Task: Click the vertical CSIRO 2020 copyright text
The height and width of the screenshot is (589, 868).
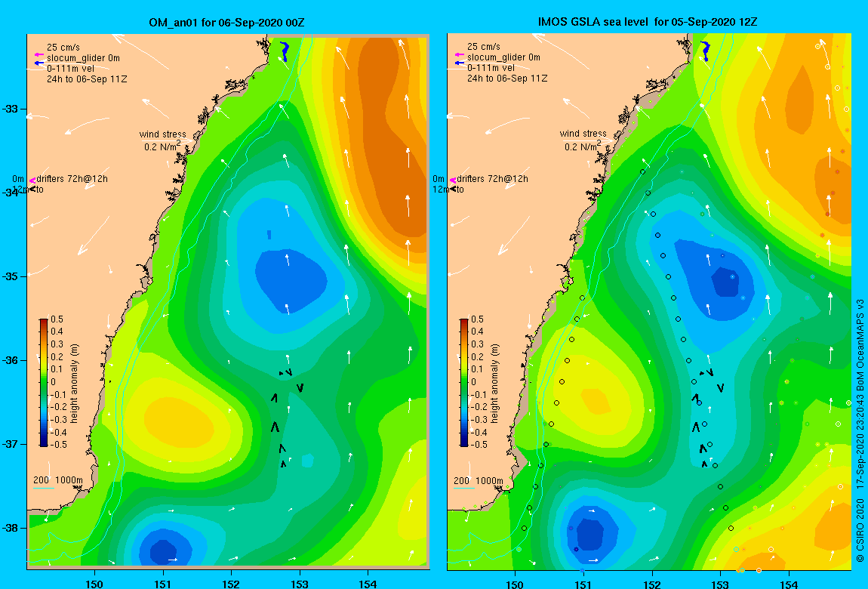Action: [x=860, y=432]
